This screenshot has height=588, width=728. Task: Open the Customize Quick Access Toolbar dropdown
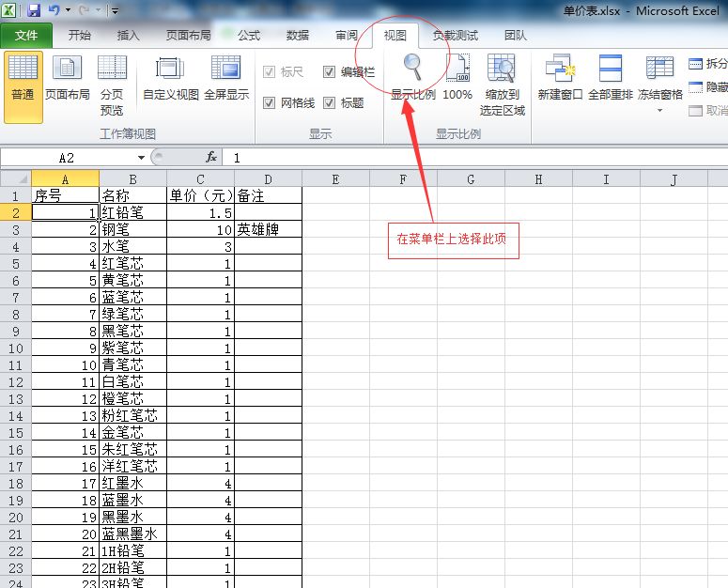coord(115,10)
